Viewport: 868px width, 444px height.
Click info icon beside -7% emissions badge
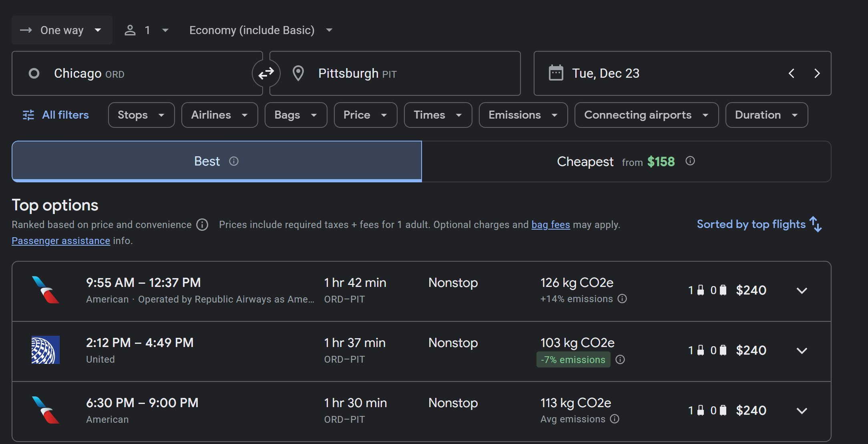point(620,359)
